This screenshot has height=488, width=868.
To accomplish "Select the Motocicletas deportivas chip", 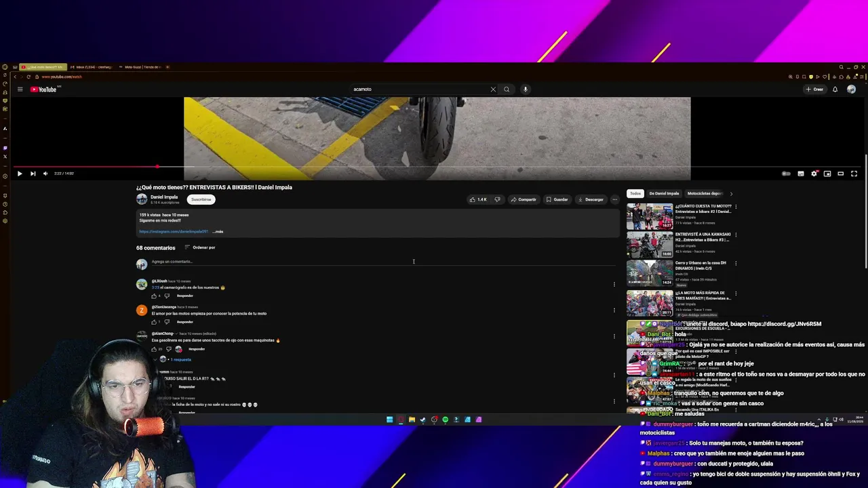I will click(x=705, y=194).
